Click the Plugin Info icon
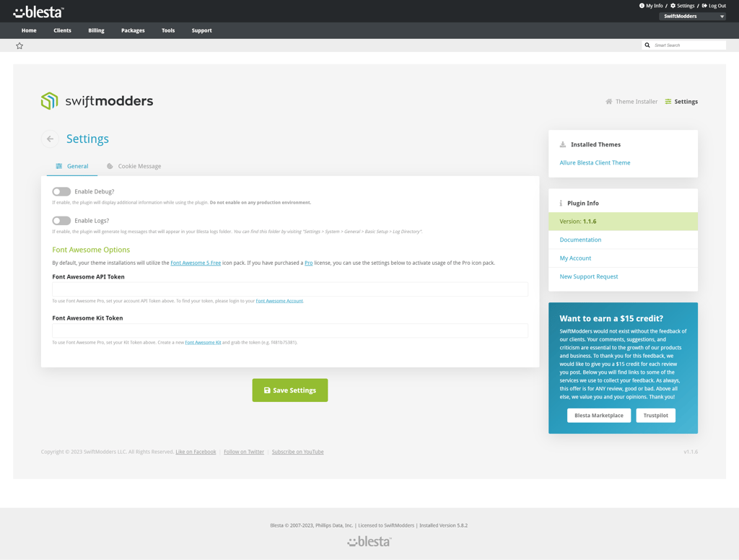The height and width of the screenshot is (560, 739). [561, 204]
